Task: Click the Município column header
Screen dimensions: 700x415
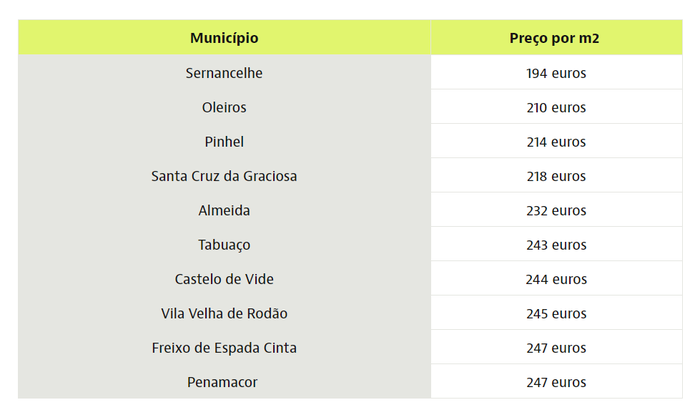Action: pyautogui.click(x=224, y=38)
